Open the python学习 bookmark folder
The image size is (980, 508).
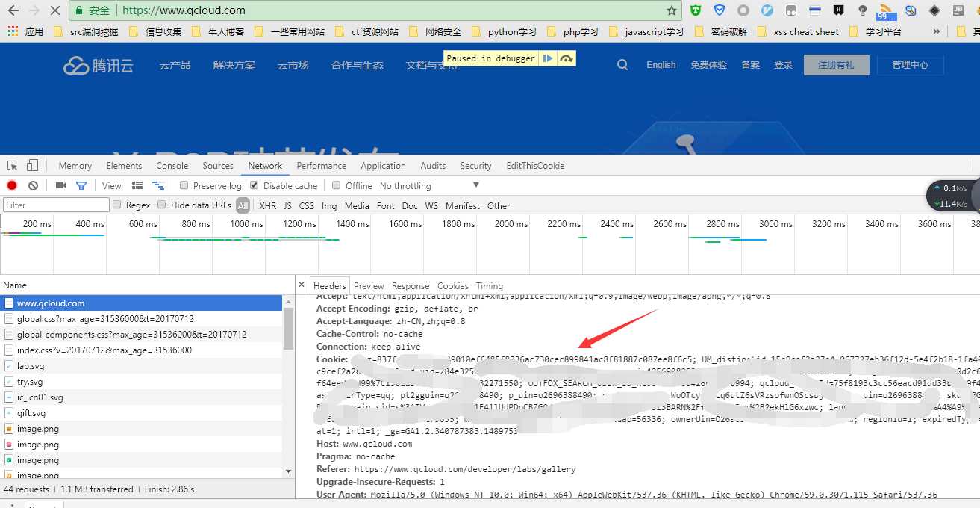click(x=504, y=32)
